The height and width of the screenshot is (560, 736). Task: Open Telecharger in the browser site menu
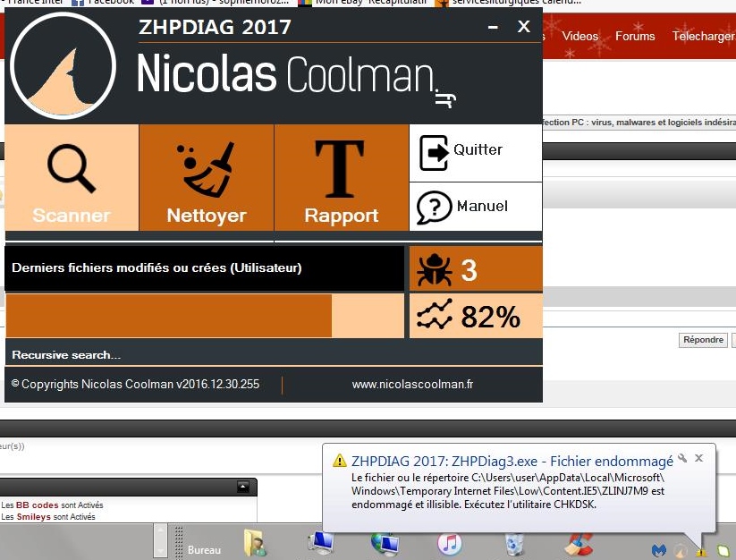click(x=704, y=36)
